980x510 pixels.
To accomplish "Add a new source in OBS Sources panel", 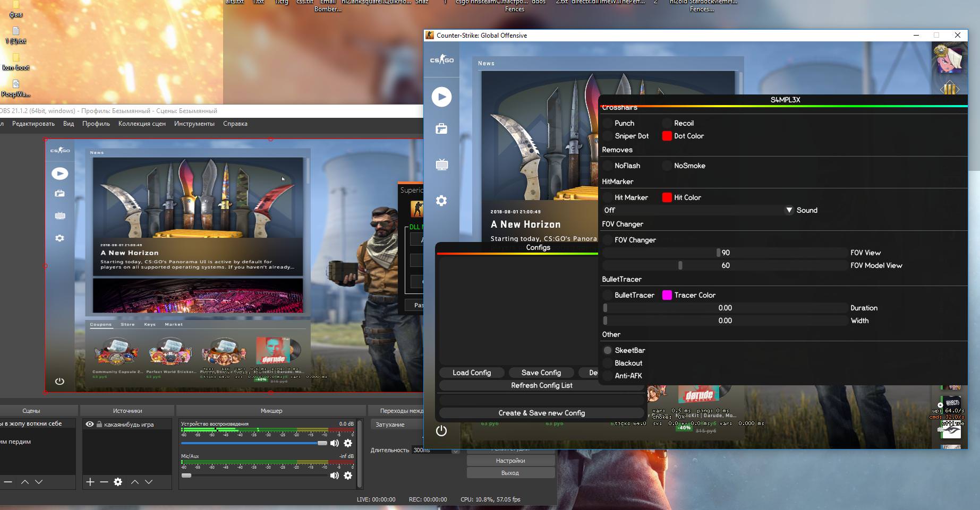I will coord(90,482).
